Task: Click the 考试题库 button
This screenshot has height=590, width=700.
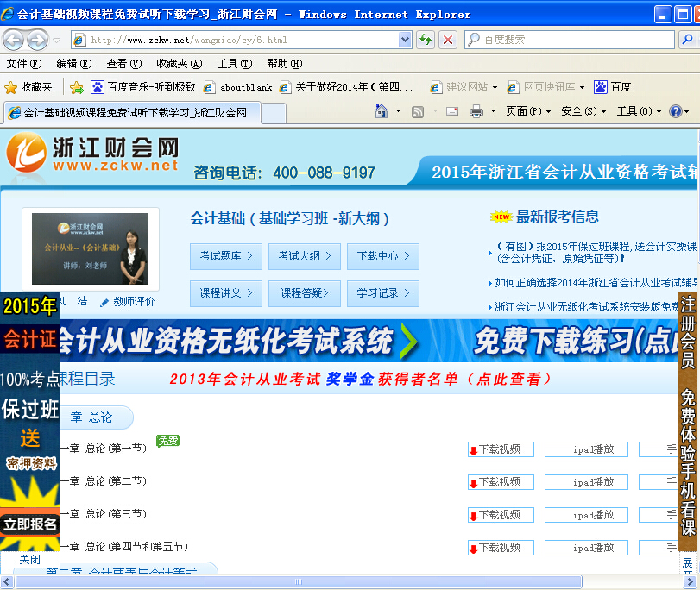Action: pos(226,257)
